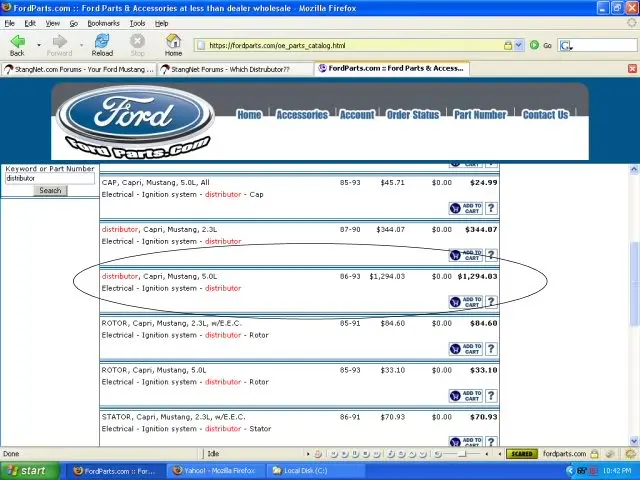Open help for ROTOR 5.0L item
Image resolution: width=640 pixels, height=480 pixels.
pyautogui.click(x=491, y=396)
